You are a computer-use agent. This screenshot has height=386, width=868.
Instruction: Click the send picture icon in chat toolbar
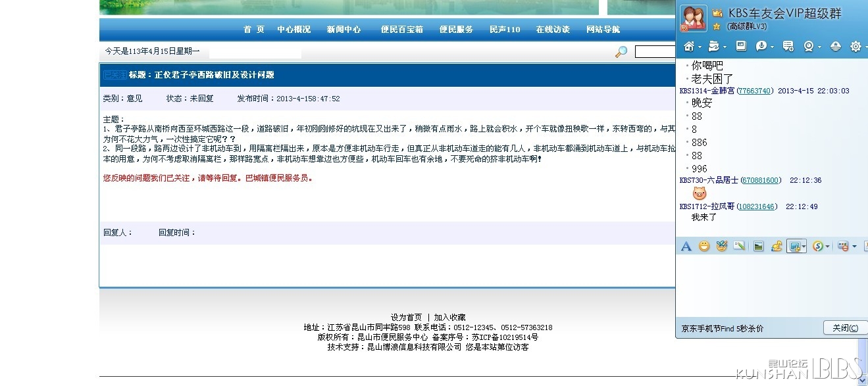(x=758, y=247)
